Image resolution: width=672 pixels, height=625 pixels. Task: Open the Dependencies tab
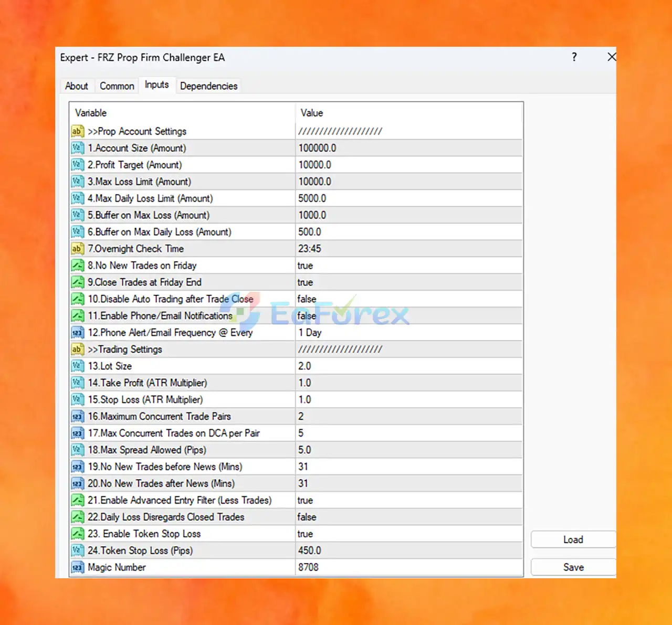coord(209,86)
